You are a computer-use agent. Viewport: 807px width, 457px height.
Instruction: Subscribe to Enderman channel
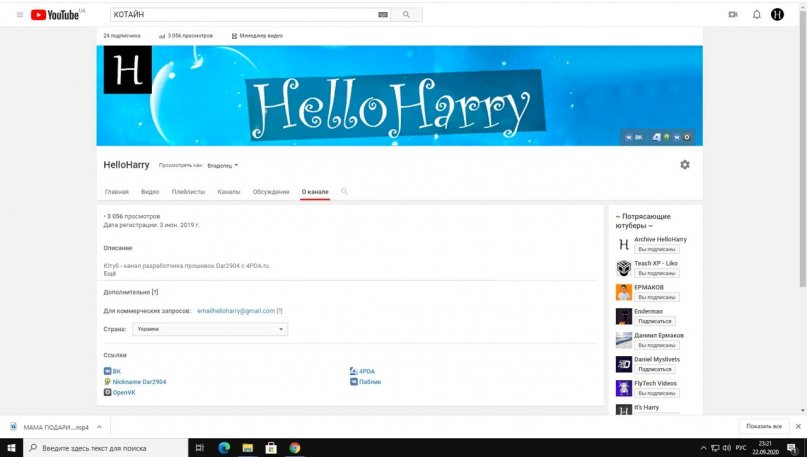coord(655,321)
